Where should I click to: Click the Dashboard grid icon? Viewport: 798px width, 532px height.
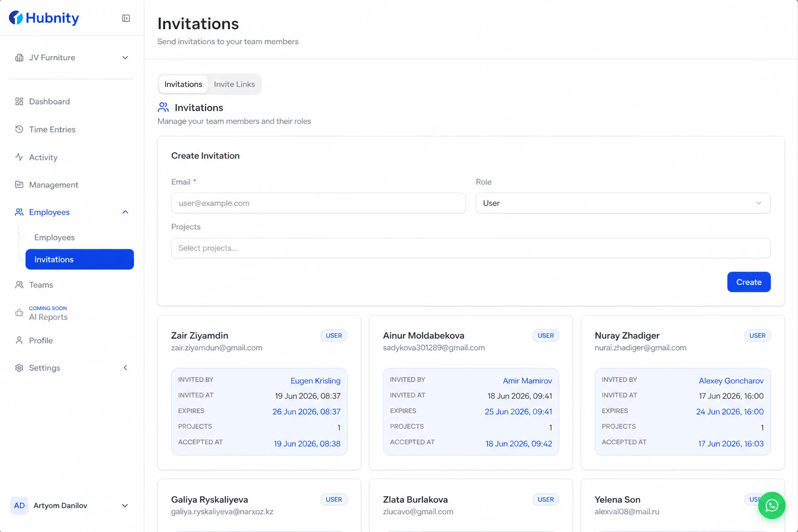pyautogui.click(x=19, y=101)
